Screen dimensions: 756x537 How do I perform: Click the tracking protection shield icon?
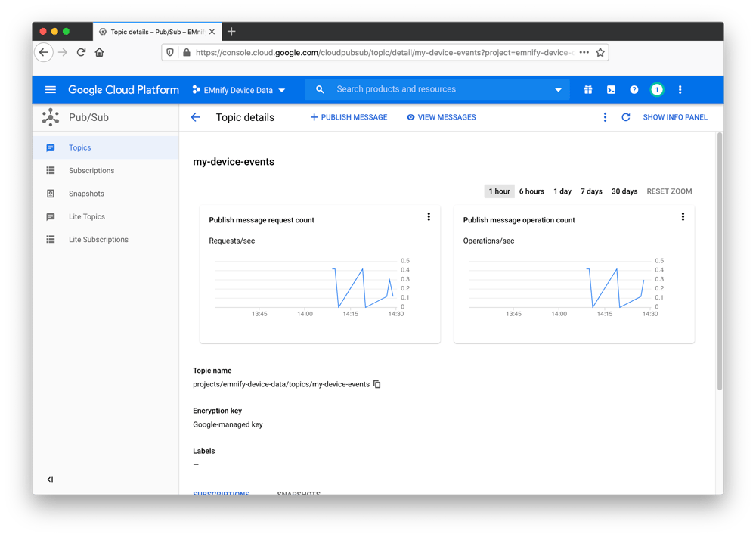click(x=169, y=52)
